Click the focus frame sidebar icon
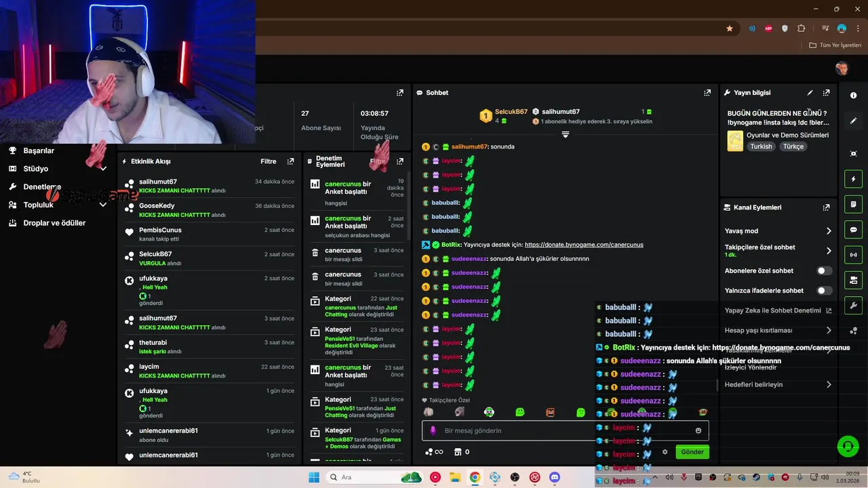868x488 pixels. [x=853, y=154]
